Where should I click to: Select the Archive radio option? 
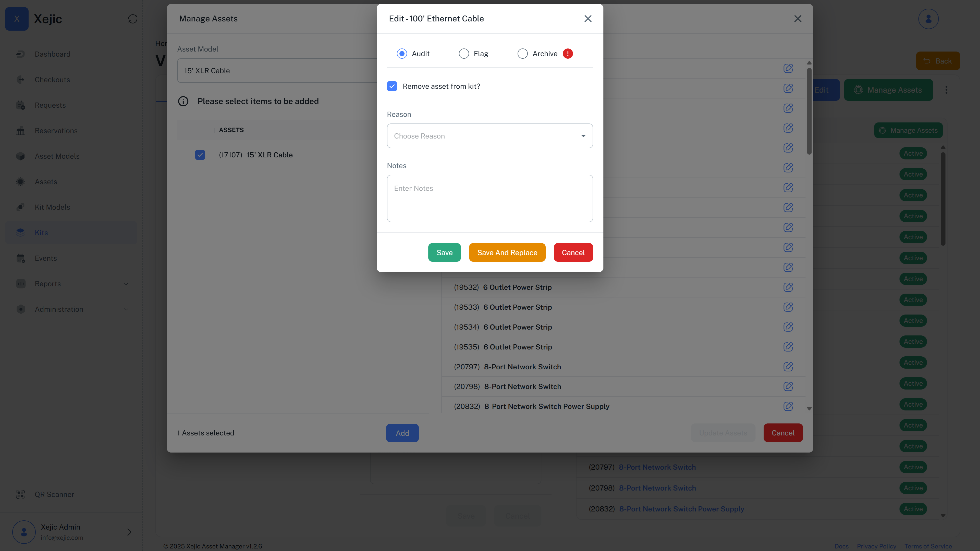[522, 54]
